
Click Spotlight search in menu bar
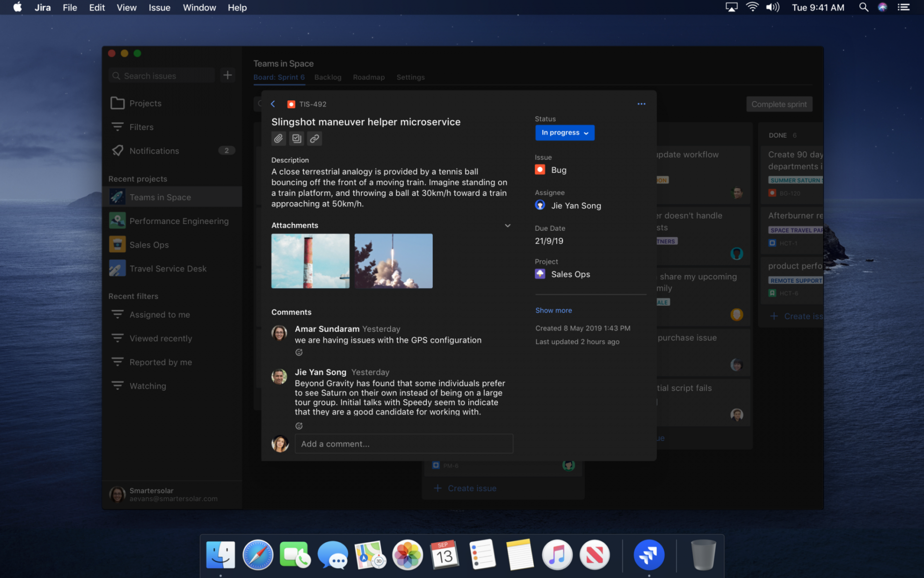tap(863, 7)
